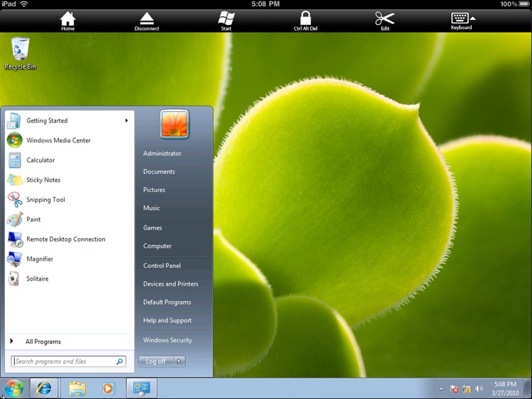Viewport: 532px width, 399px height.
Task: Open the volume speaker tray icon
Action: point(479,388)
